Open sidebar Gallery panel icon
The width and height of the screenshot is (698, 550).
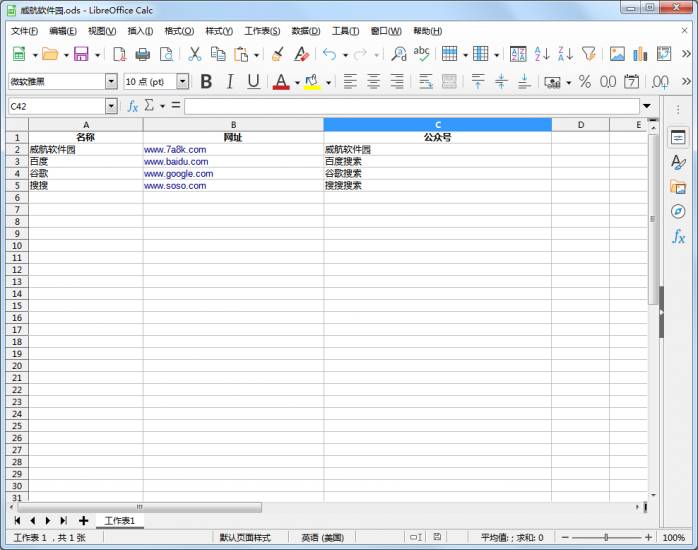tap(678, 187)
